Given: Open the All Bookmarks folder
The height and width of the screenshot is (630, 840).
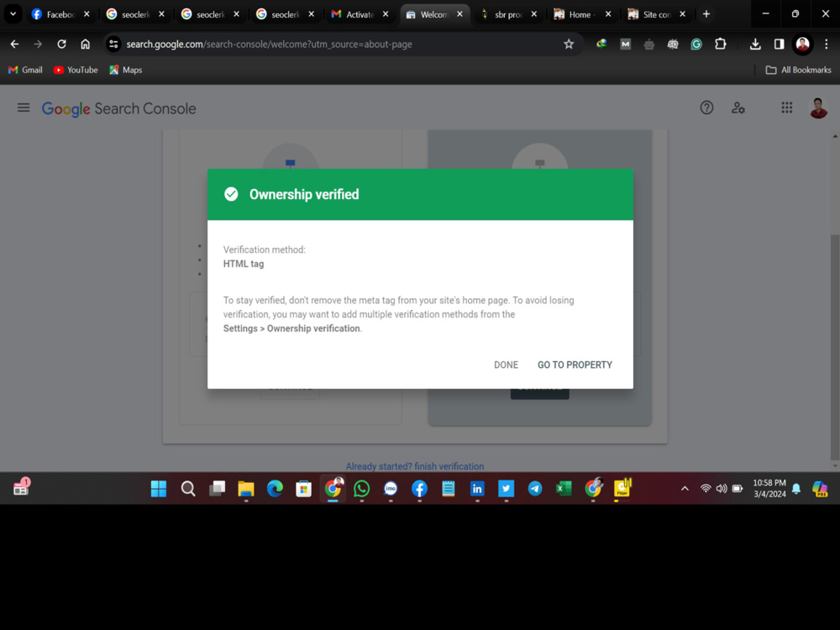Looking at the screenshot, I should click(798, 70).
